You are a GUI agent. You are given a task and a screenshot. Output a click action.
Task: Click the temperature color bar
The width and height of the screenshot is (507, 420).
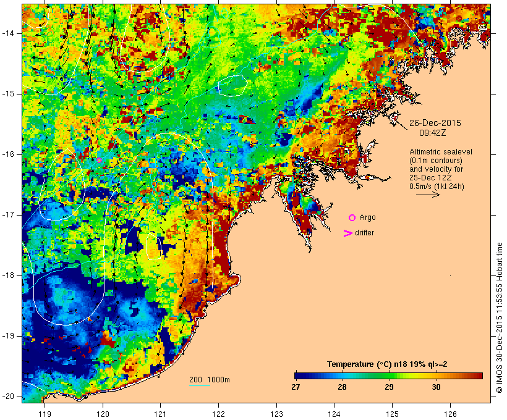click(x=389, y=376)
